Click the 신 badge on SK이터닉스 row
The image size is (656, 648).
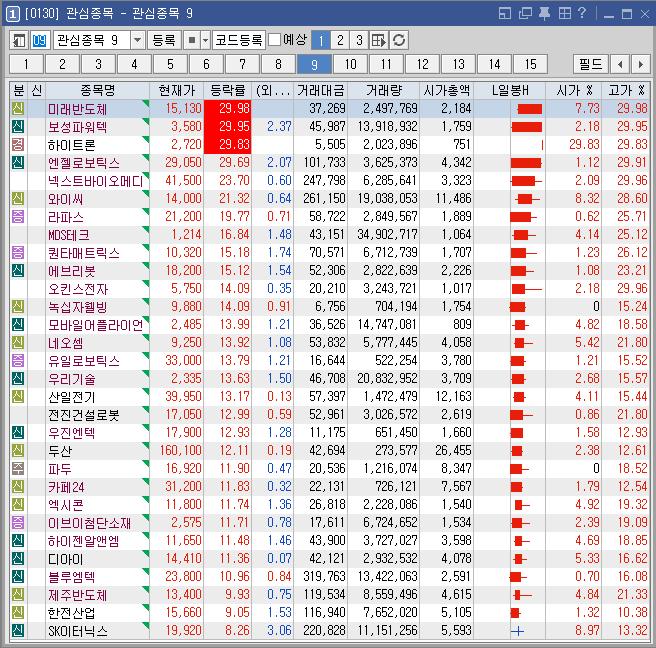click(x=18, y=630)
